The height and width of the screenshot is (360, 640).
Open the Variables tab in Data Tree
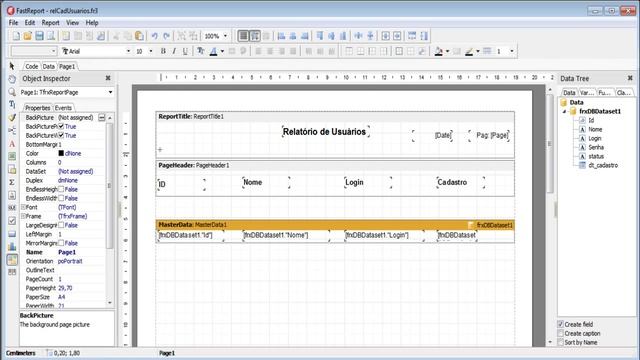coord(587,93)
